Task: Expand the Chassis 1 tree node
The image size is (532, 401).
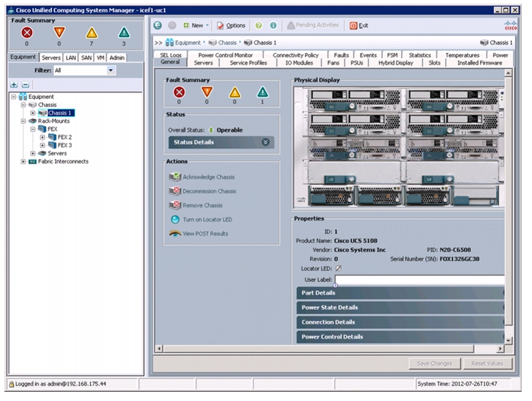Action: pyautogui.click(x=32, y=113)
